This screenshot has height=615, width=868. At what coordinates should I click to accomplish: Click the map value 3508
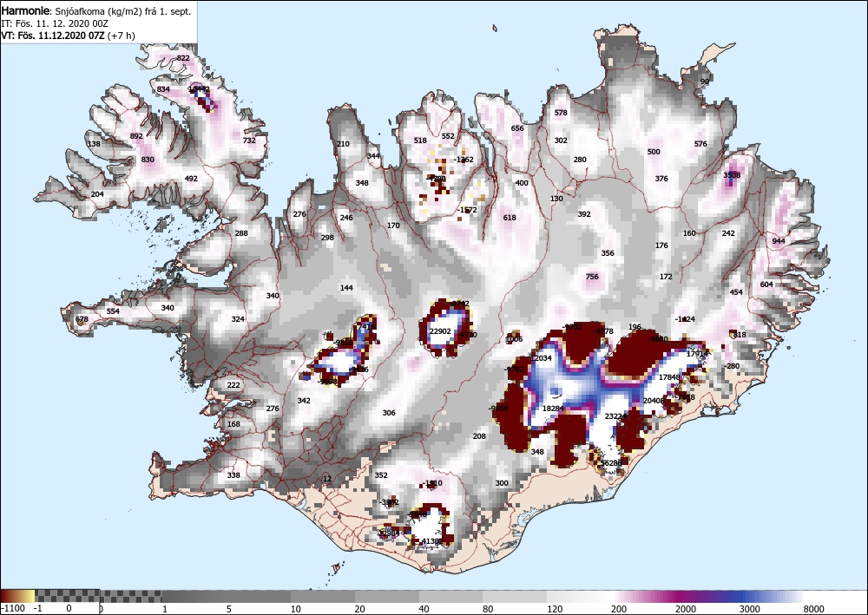732,175
